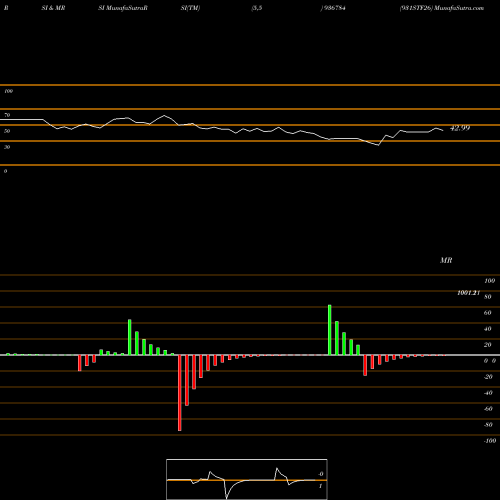The height and width of the screenshot is (500, 500).
Task: Click the MR axis label -100
Action: coord(490,441)
